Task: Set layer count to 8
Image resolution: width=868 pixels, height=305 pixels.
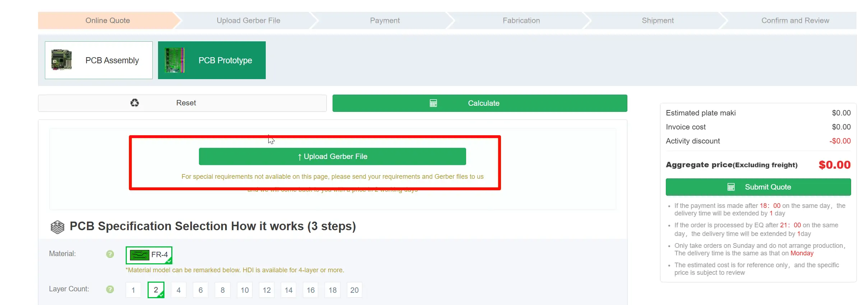Action: click(x=223, y=290)
